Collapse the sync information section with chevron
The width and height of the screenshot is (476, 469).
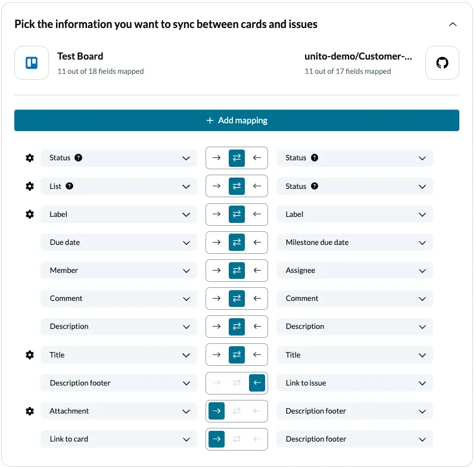[453, 24]
